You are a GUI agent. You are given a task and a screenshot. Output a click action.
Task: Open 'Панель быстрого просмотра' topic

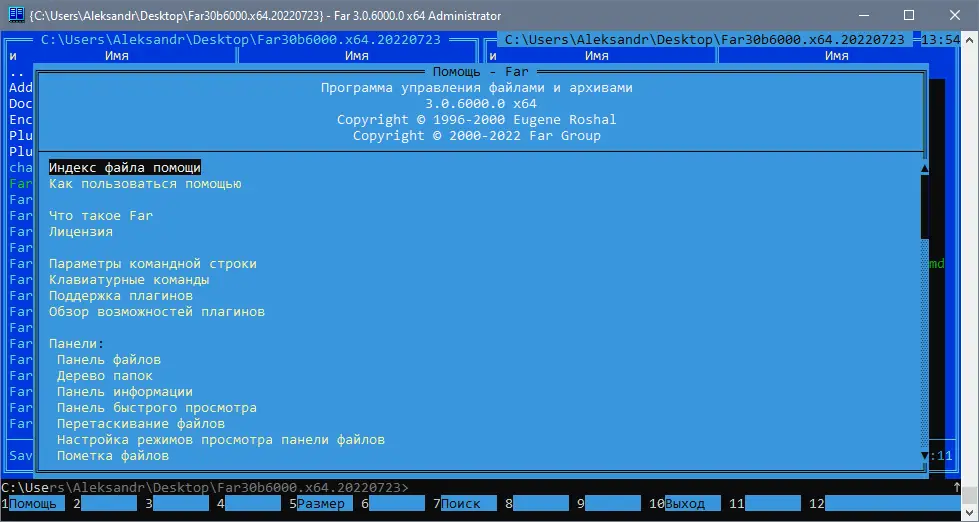(157, 408)
